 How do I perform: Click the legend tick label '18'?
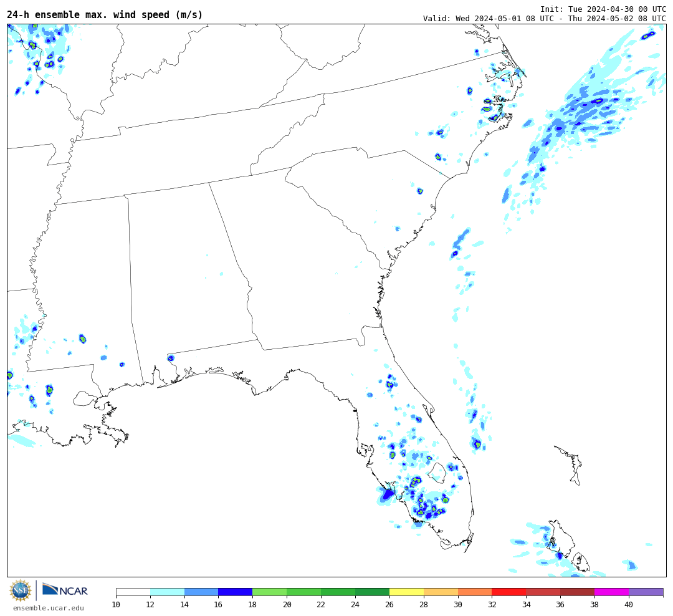(x=252, y=605)
